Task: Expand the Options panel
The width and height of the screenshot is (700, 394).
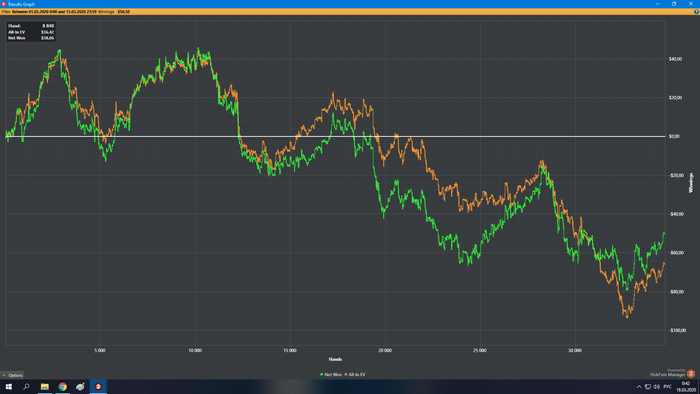Action: 12,375
